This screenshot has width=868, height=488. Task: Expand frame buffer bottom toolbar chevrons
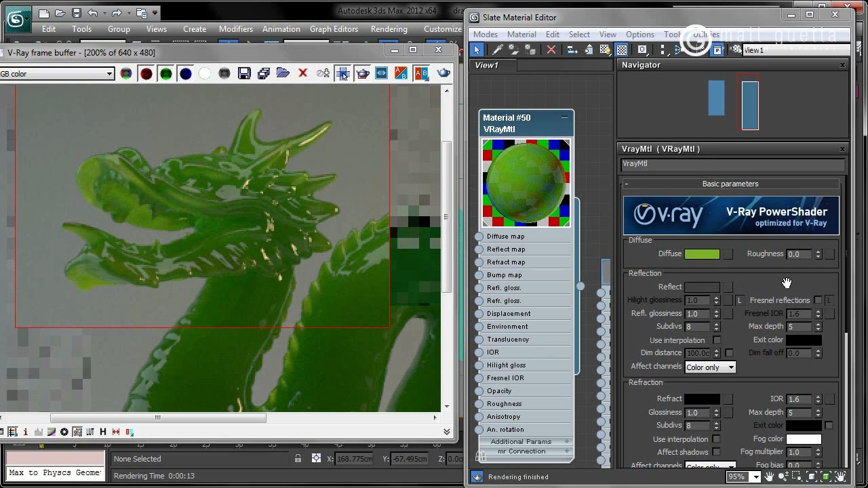click(446, 432)
